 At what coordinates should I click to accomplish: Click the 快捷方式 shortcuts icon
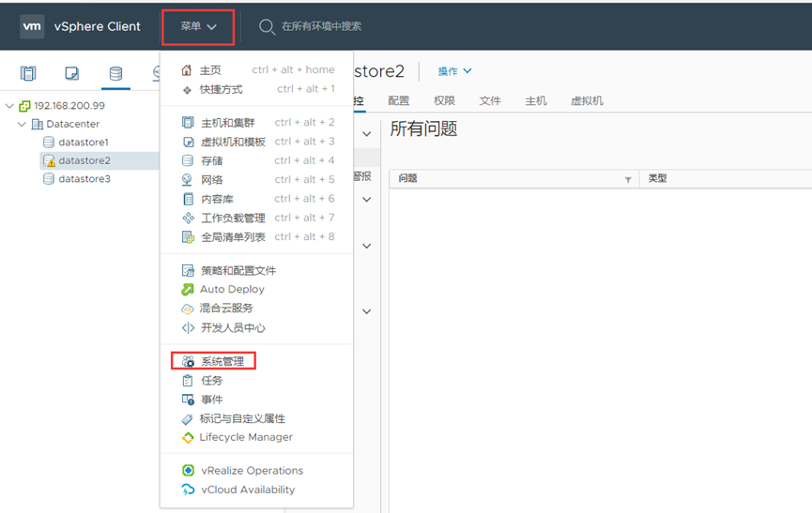(x=187, y=90)
